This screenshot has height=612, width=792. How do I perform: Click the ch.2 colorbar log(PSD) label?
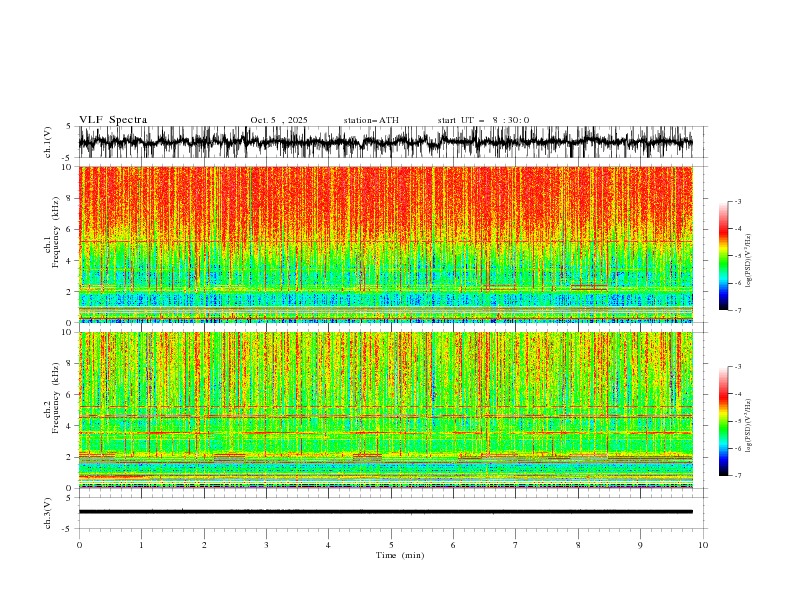pos(748,425)
